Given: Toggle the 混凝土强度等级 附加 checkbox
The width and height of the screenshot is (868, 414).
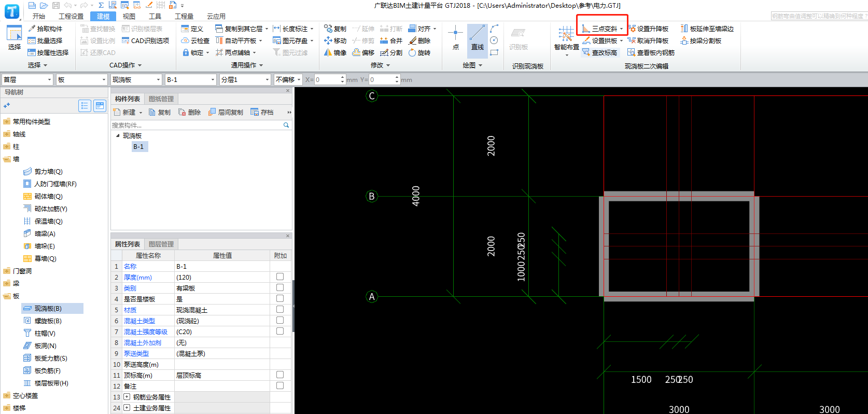Looking at the screenshot, I should coord(280,331).
